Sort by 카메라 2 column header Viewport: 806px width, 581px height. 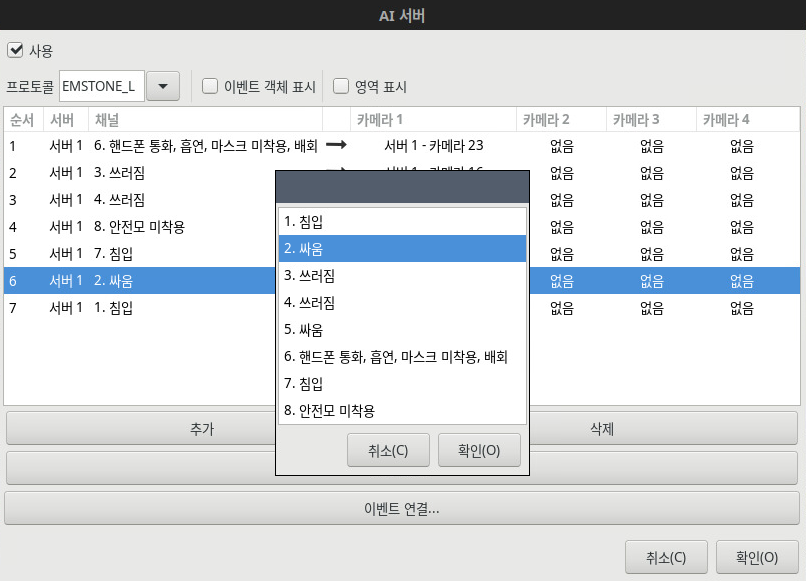[x=560, y=120]
